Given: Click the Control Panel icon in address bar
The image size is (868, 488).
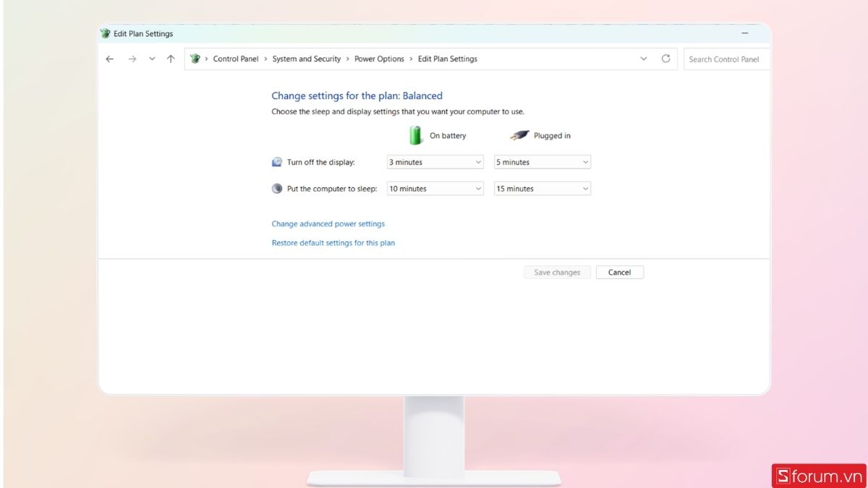Looking at the screenshot, I should 195,59.
